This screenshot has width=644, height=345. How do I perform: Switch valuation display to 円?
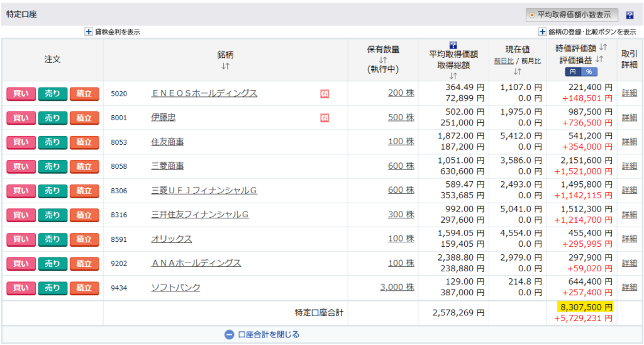tap(573, 72)
